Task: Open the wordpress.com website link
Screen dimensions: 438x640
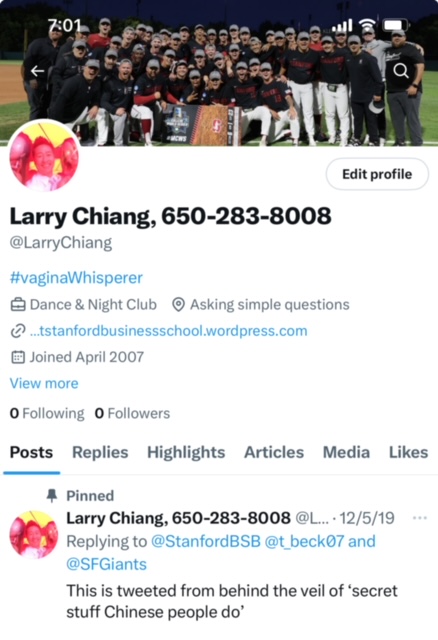Action: (169, 331)
